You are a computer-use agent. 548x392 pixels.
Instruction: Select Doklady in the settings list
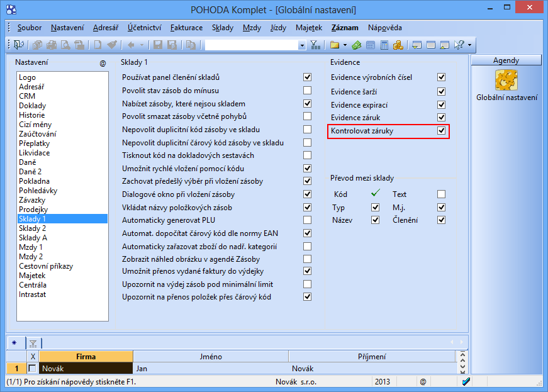(x=62, y=106)
